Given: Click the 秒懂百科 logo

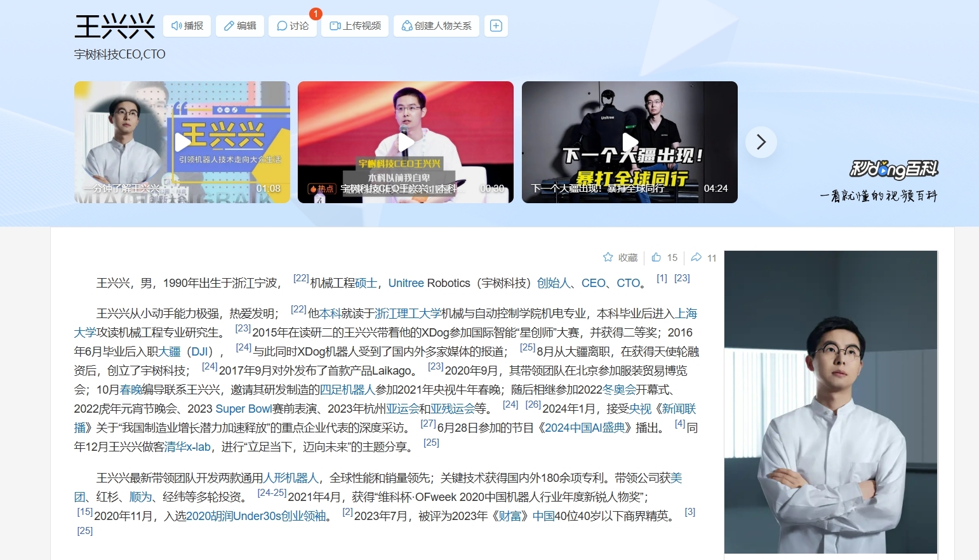Looking at the screenshot, I should tap(894, 170).
